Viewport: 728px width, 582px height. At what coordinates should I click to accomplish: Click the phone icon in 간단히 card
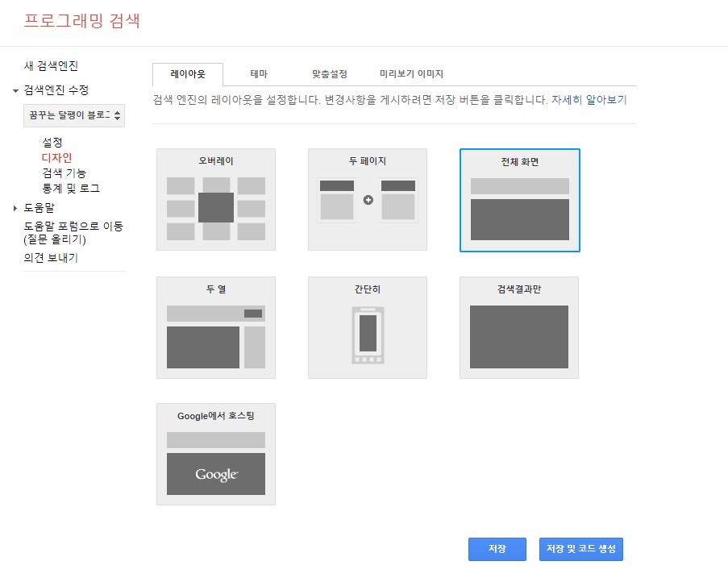pyautogui.click(x=368, y=335)
